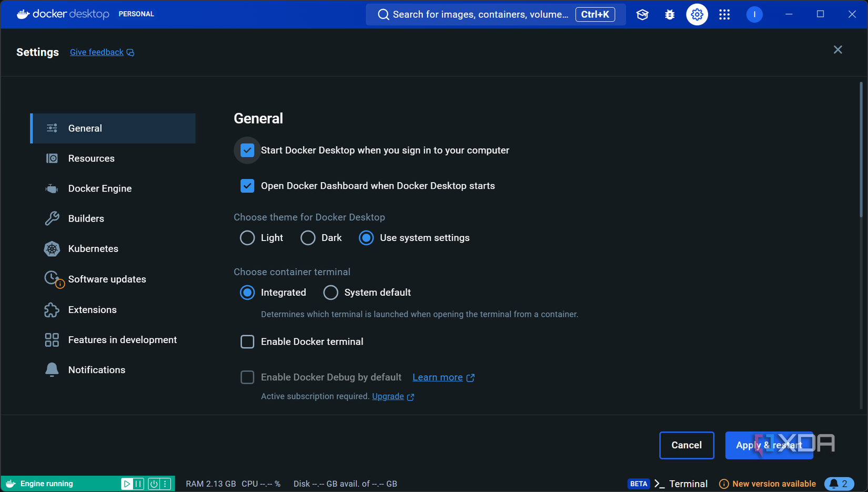Select the Dark theme radio button

pyautogui.click(x=308, y=238)
